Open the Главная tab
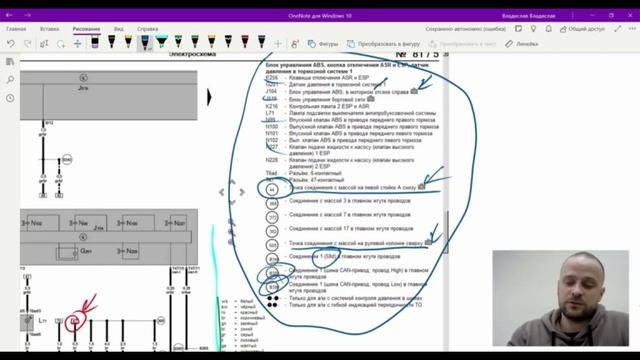This screenshot has height=360, width=640. [16, 29]
